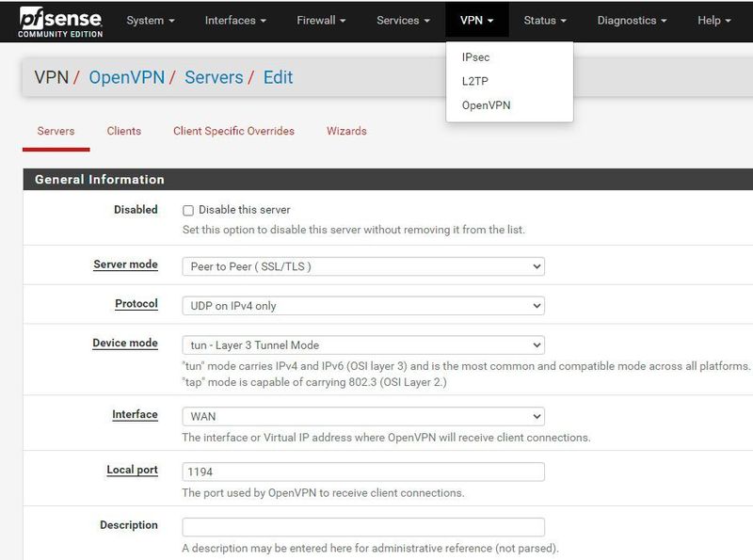Focus the empty Description input field
753x560 pixels.
[x=363, y=527]
